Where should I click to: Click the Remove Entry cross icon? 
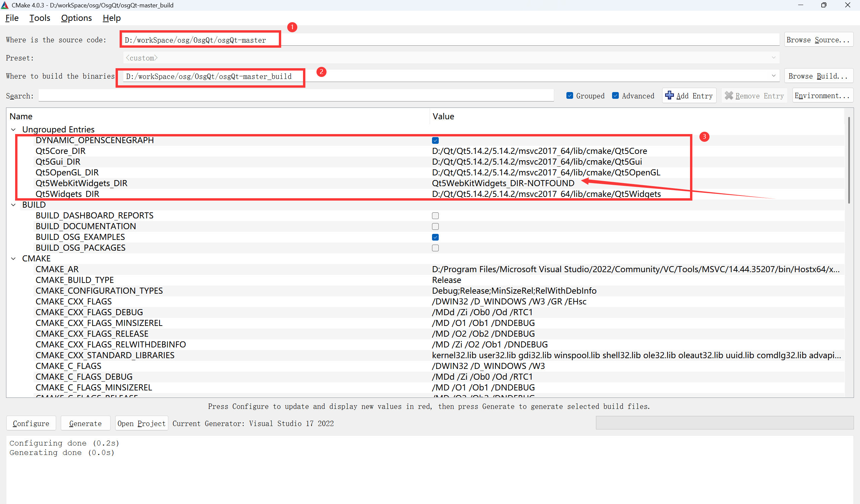[729, 95]
